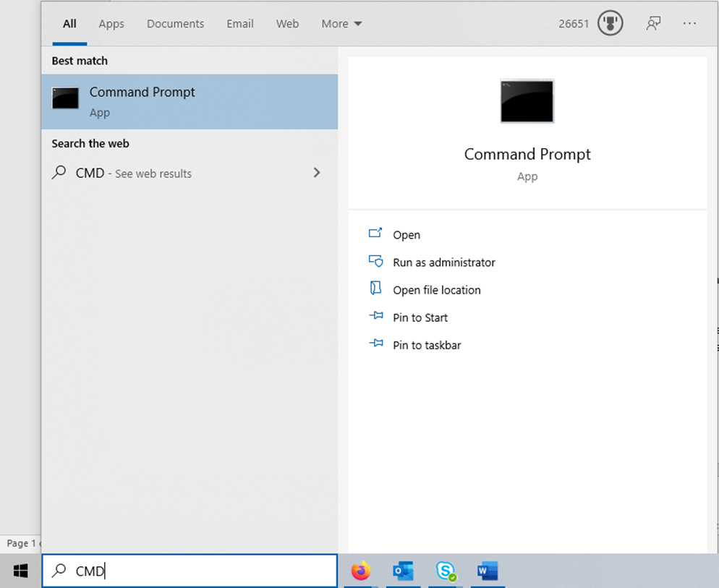The width and height of the screenshot is (719, 588).
Task: Launch Firefox from the taskbar
Action: pyautogui.click(x=361, y=571)
